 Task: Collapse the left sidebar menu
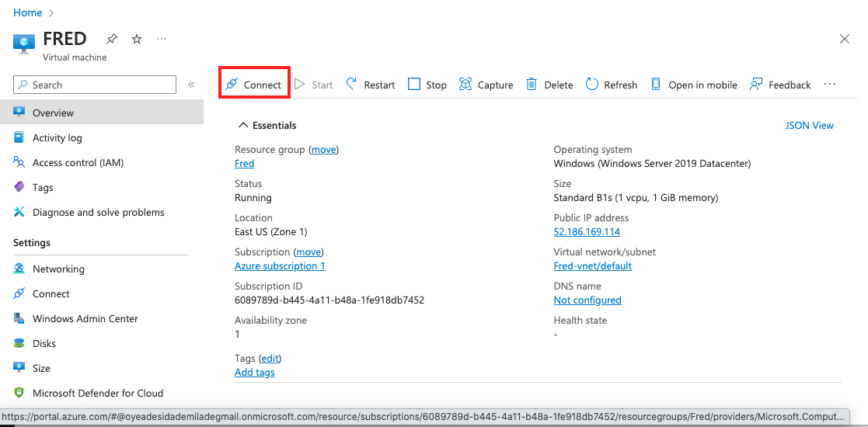click(x=191, y=85)
